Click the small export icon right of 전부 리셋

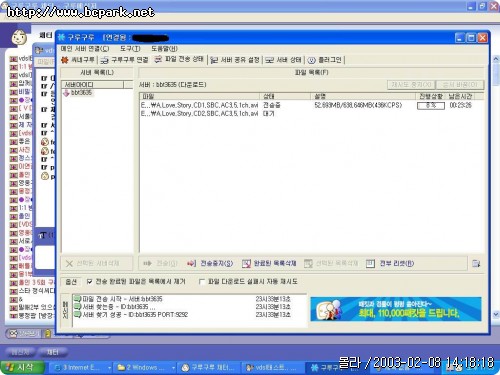click(476, 264)
